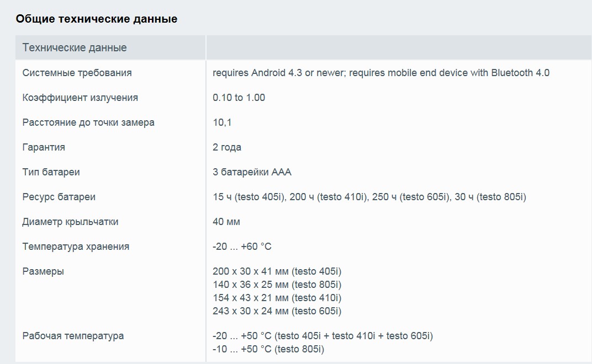Click the heading "Общие технические данные"
592x364 pixels.
click(x=96, y=19)
